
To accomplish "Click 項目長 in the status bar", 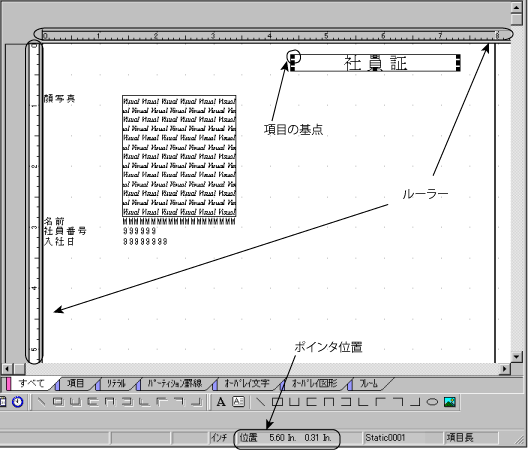I will pos(460,438).
